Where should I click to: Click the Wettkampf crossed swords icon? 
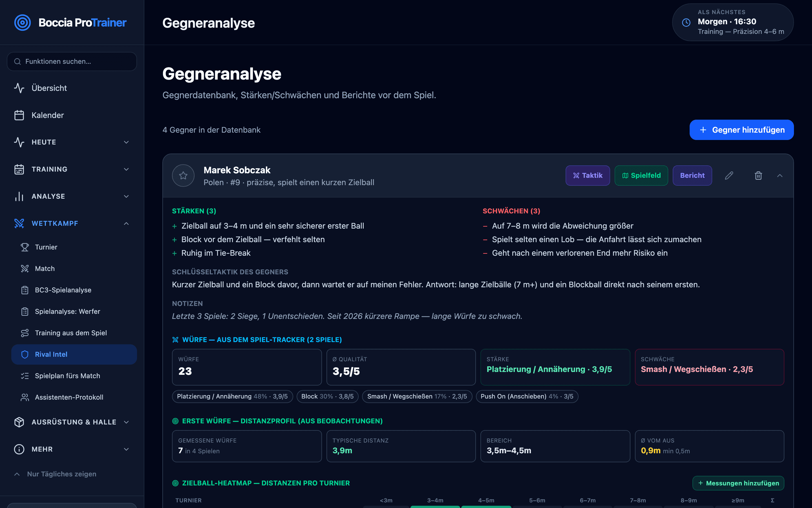pyautogui.click(x=19, y=224)
